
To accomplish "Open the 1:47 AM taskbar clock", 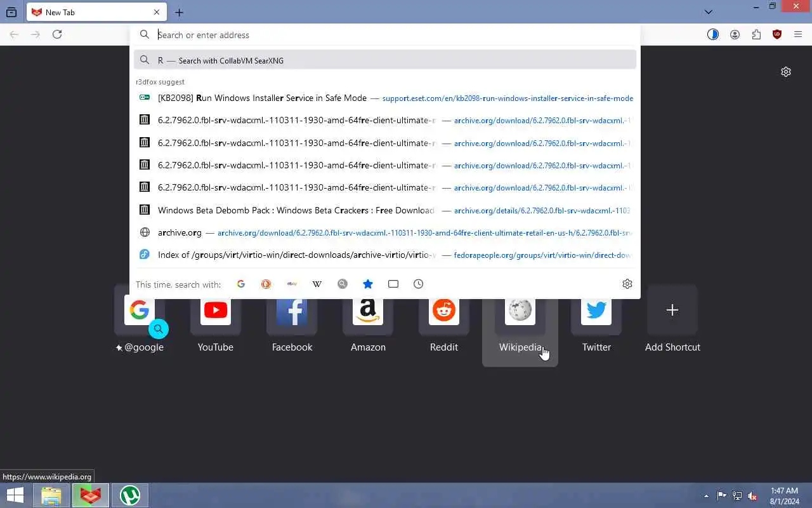I will 784,496.
